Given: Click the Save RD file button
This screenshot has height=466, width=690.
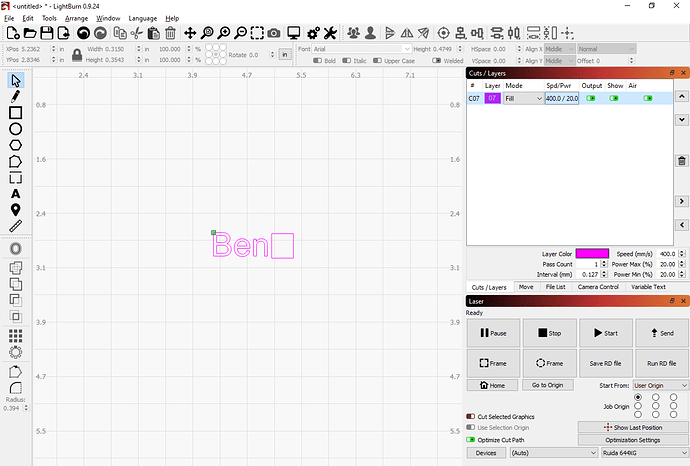Looking at the screenshot, I should [606, 363].
